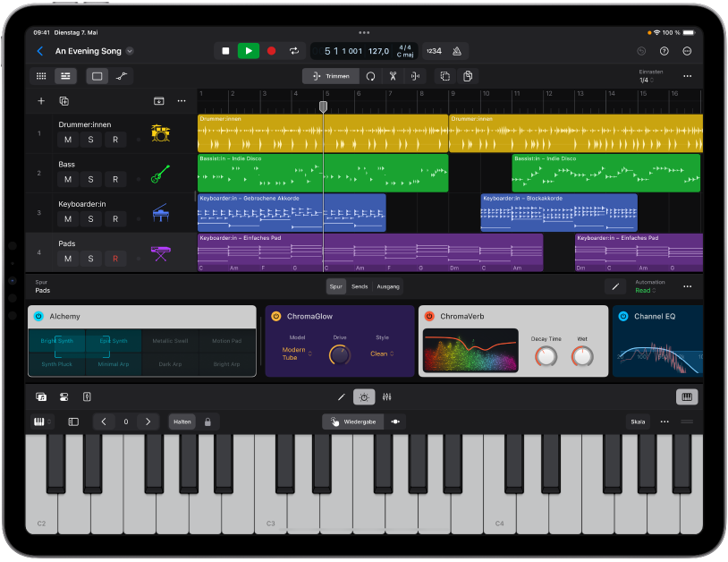Go back using the blue back arrow
Screen dimensions: 728x562
(x=40, y=51)
